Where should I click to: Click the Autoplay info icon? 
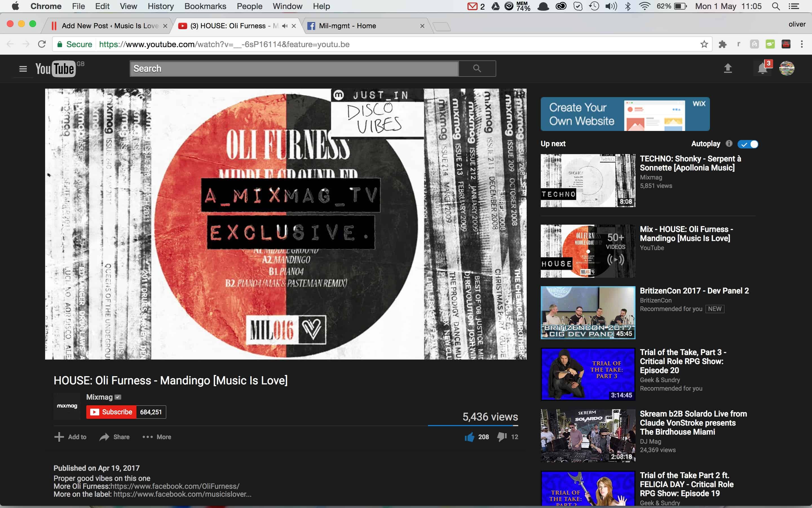point(729,143)
